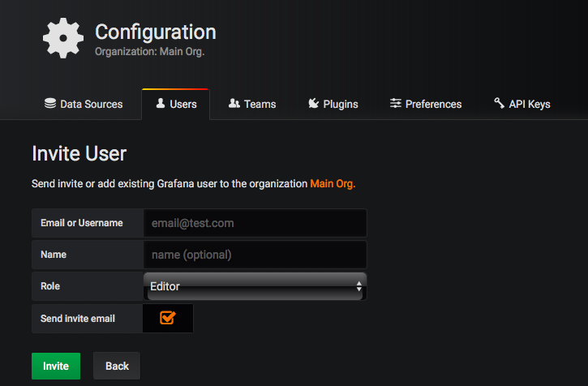Click the Configuration gear icon
The width and height of the screenshot is (588, 386).
(x=63, y=38)
